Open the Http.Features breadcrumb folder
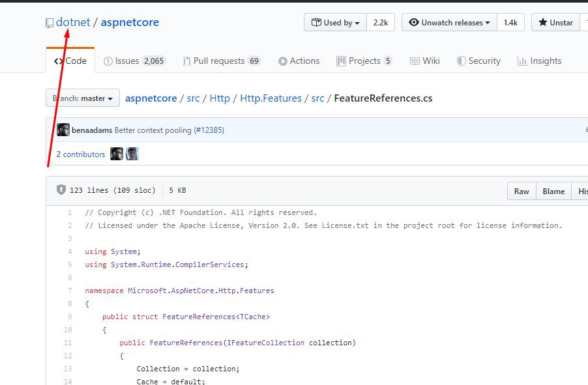 click(x=271, y=98)
